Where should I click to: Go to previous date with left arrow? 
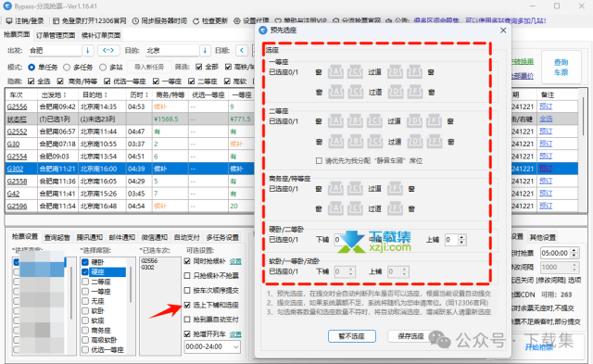click(242, 50)
